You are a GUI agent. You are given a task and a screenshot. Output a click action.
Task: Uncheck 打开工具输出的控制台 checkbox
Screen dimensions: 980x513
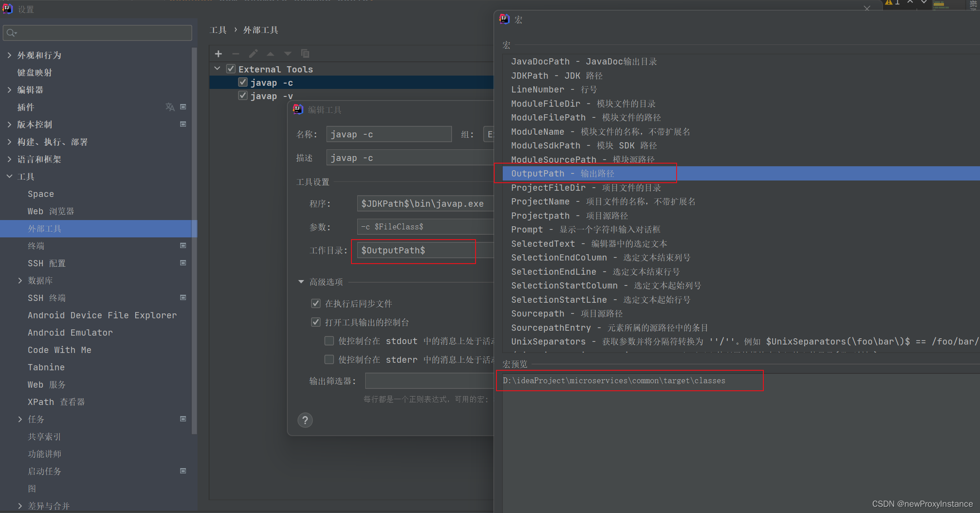[x=316, y=322]
